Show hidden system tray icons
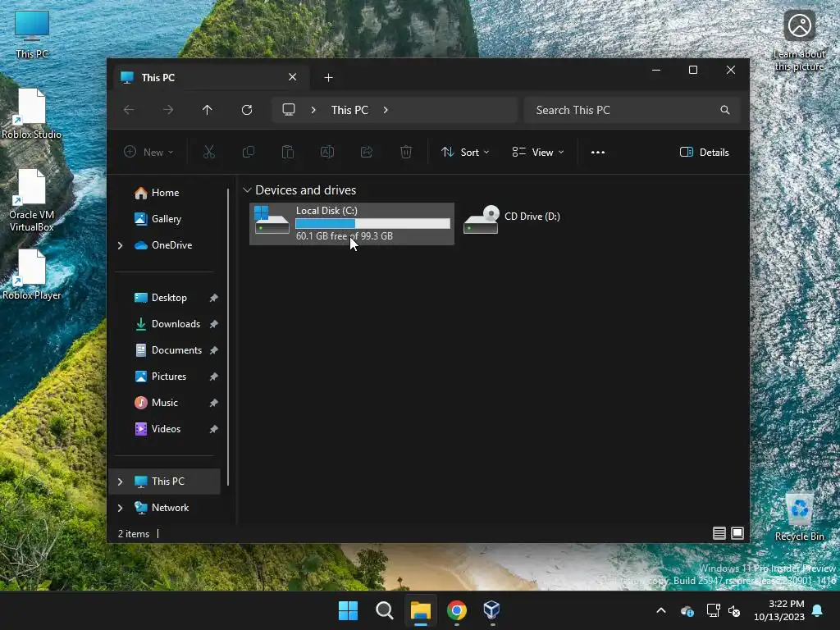The width and height of the screenshot is (840, 630). [661, 610]
